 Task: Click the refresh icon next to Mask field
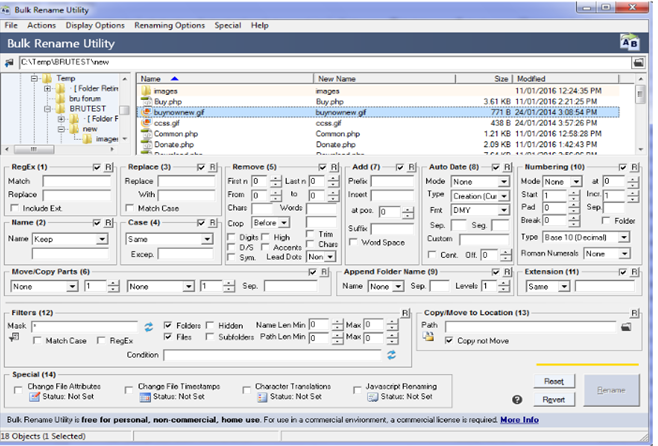pyautogui.click(x=149, y=327)
